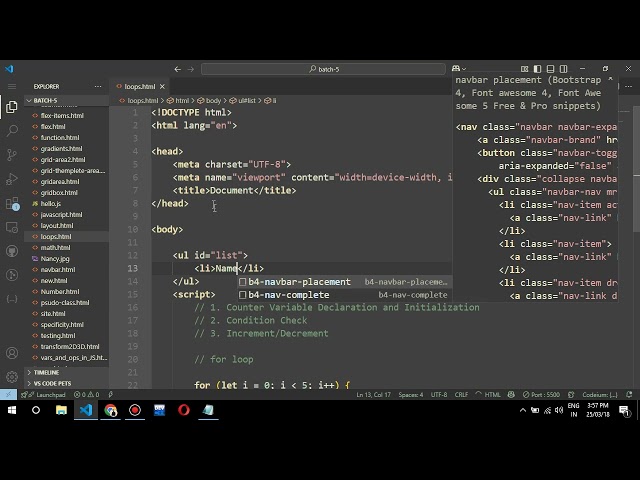
Task: Toggle the primary side bar
Action: point(538,69)
